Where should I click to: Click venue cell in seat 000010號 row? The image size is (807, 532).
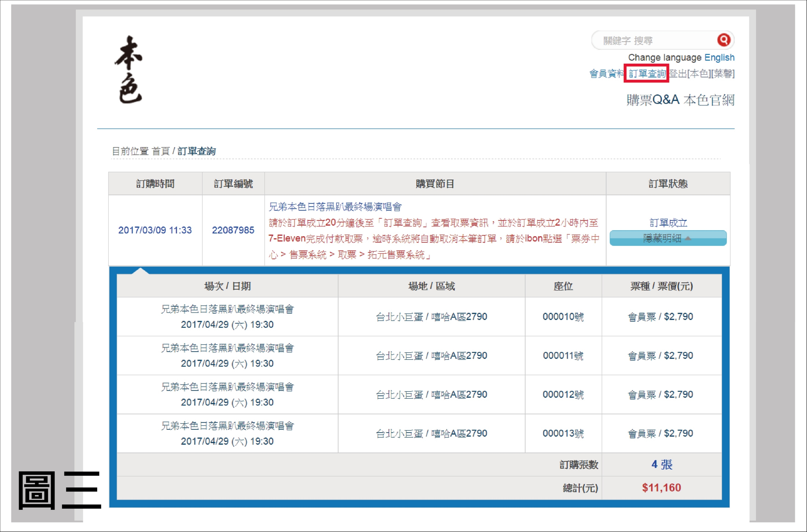click(432, 317)
